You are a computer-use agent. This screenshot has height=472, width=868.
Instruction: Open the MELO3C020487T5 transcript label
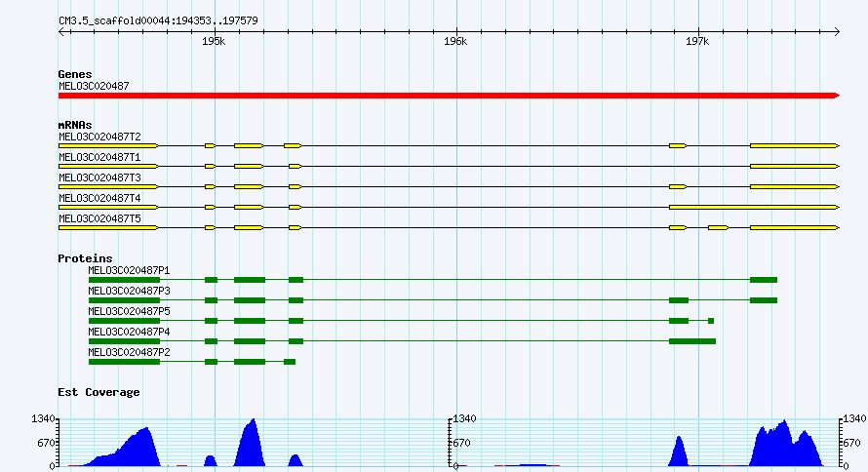(99, 218)
